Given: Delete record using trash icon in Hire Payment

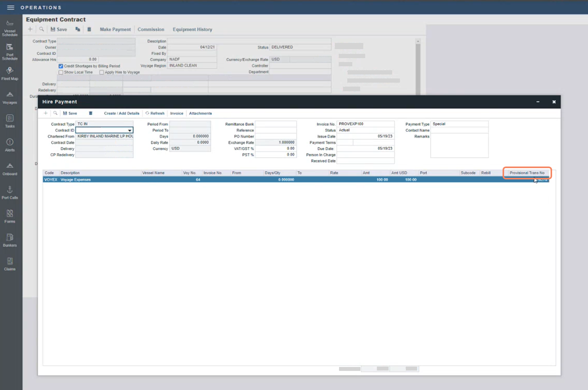Looking at the screenshot, I should pos(91,113).
